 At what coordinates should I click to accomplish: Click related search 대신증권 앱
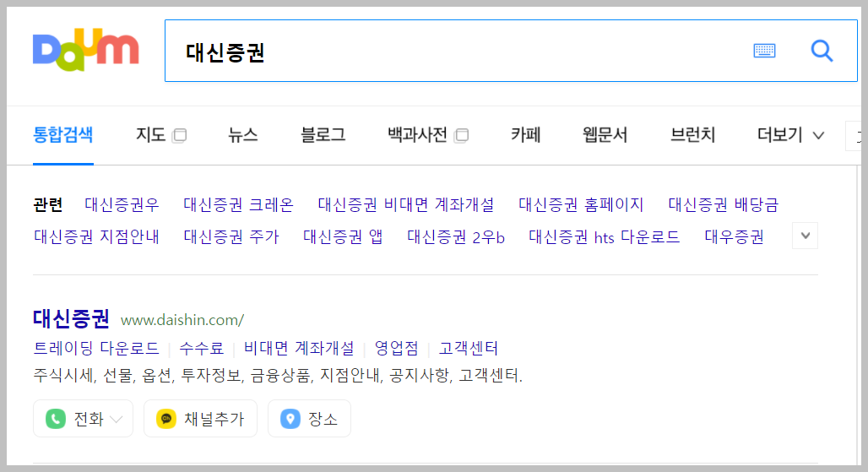click(343, 236)
